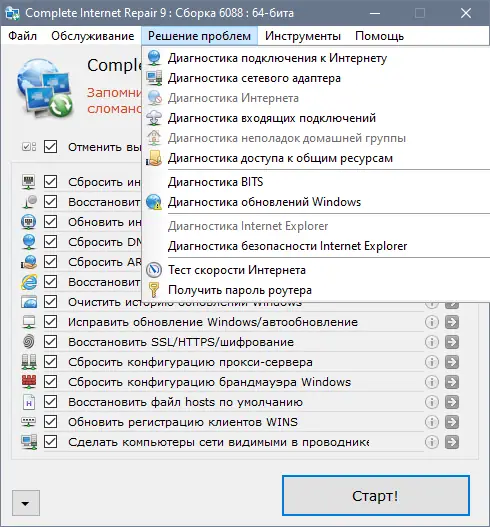Expand the bottom-left dropdown arrow button
Viewport: 490px width, 527px height.
pyautogui.click(x=26, y=503)
